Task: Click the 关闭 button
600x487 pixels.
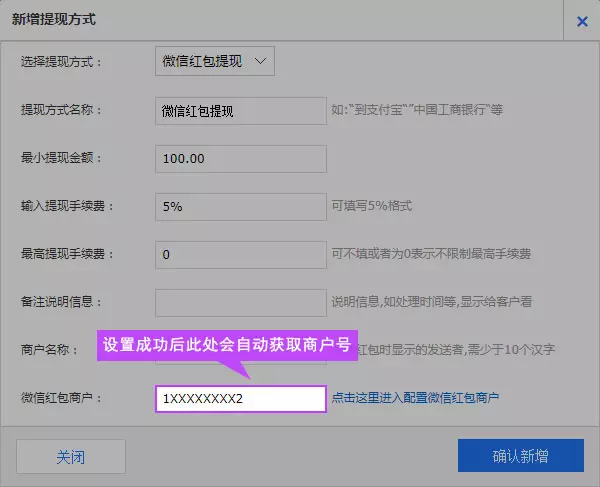Action: [x=71, y=456]
